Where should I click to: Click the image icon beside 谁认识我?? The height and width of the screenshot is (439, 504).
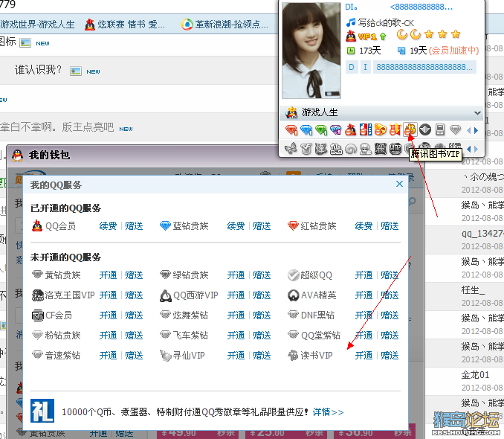tap(76, 71)
